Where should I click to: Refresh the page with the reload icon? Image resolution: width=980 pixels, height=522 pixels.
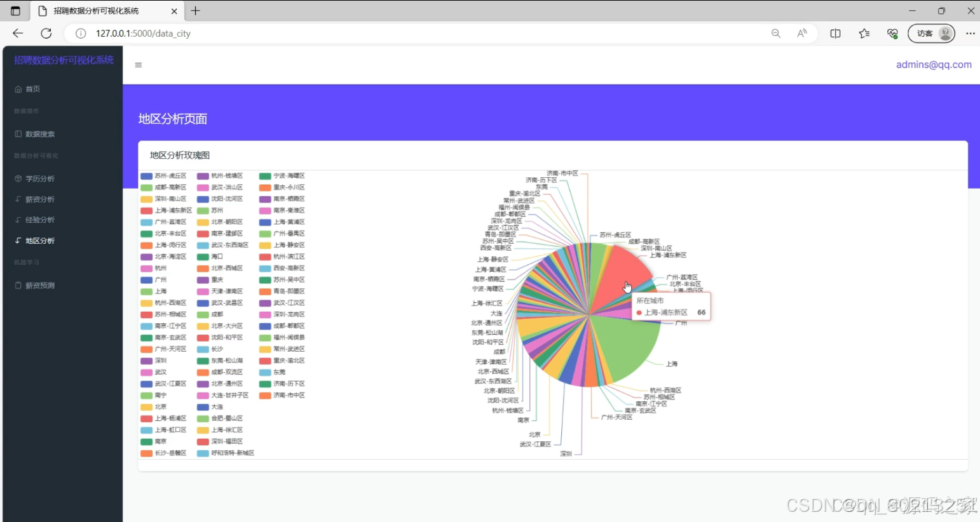[x=46, y=33]
